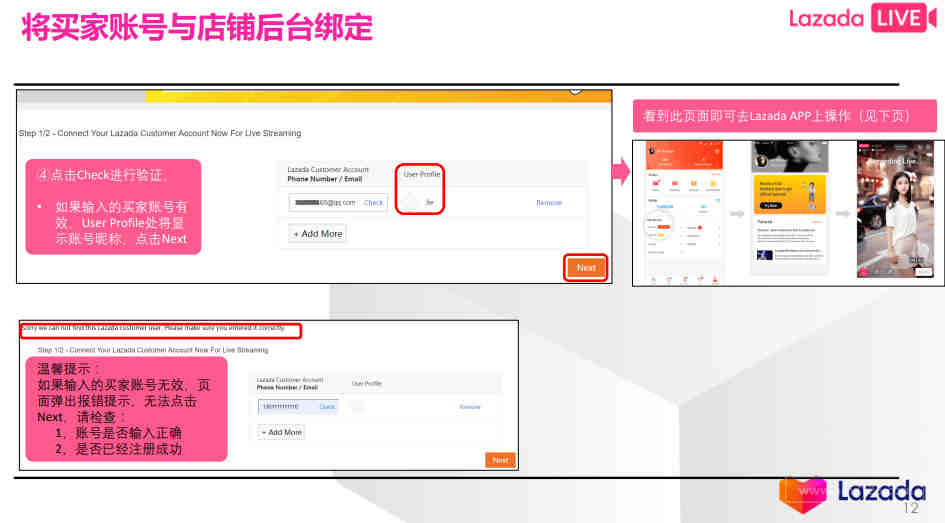945x523 pixels.
Task: Click the phone number input field
Action: pyautogui.click(x=298, y=407)
